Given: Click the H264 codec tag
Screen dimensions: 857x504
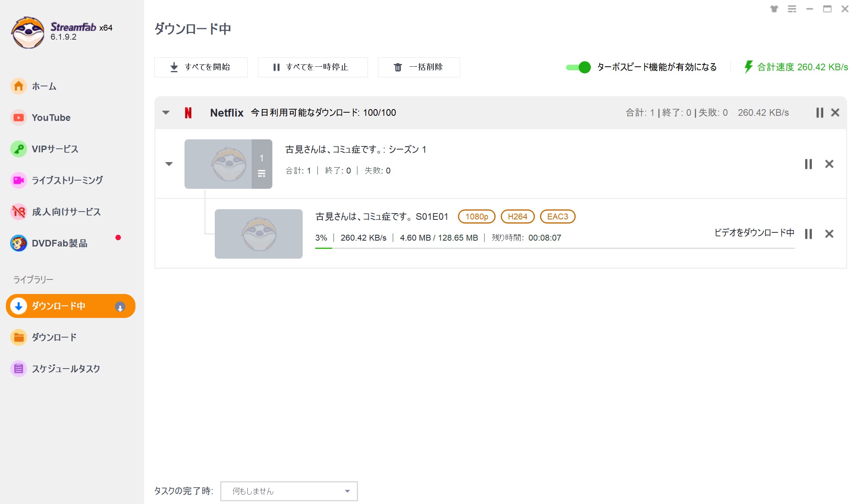Looking at the screenshot, I should pos(517,217).
